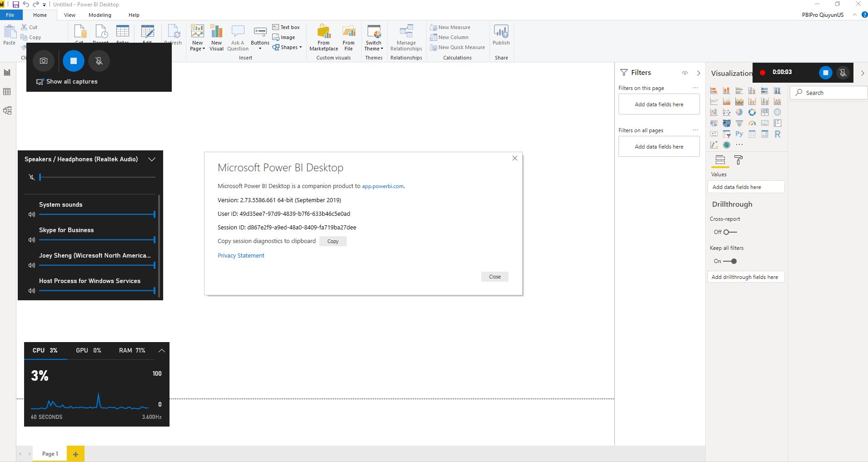Select the map globe visual
Image resolution: width=868 pixels, height=462 pixels.
click(778, 112)
